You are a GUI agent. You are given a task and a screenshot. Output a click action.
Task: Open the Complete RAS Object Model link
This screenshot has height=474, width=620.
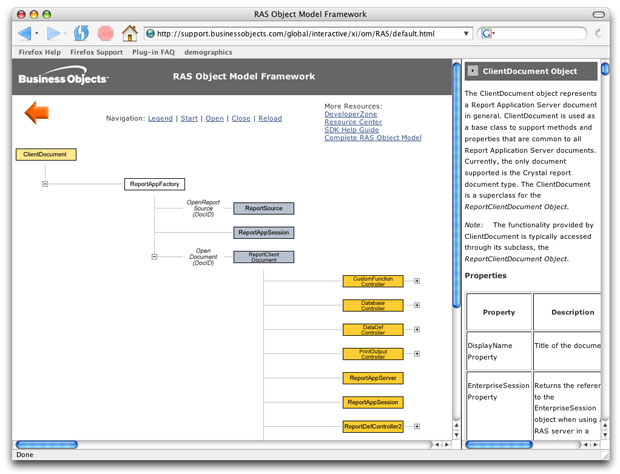point(373,138)
